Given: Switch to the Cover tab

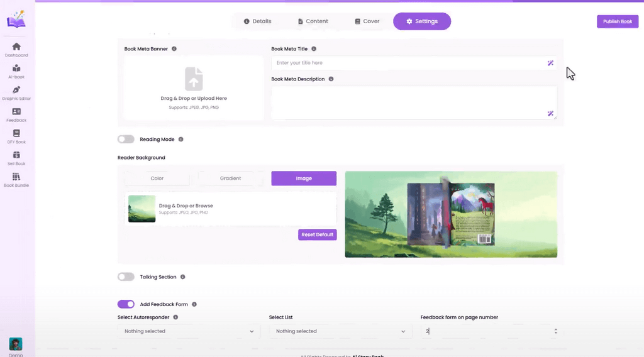Looking at the screenshot, I should 367,21.
